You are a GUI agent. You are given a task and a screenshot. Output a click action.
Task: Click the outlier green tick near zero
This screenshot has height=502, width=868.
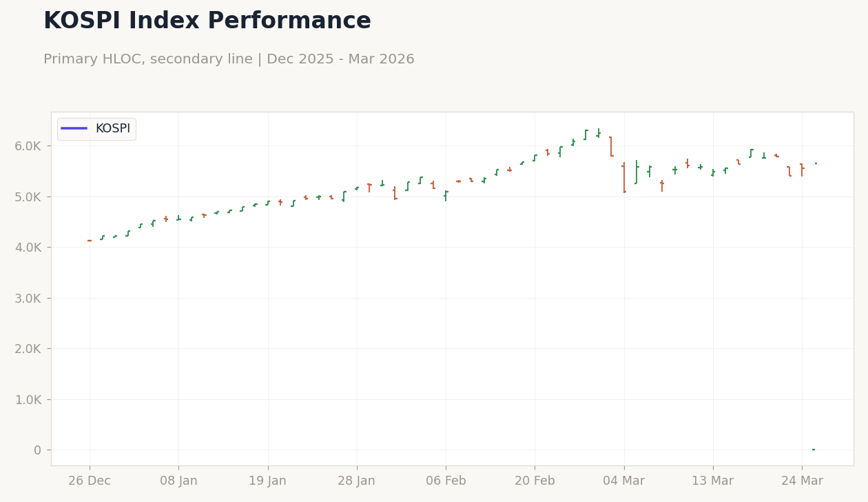pos(814,450)
